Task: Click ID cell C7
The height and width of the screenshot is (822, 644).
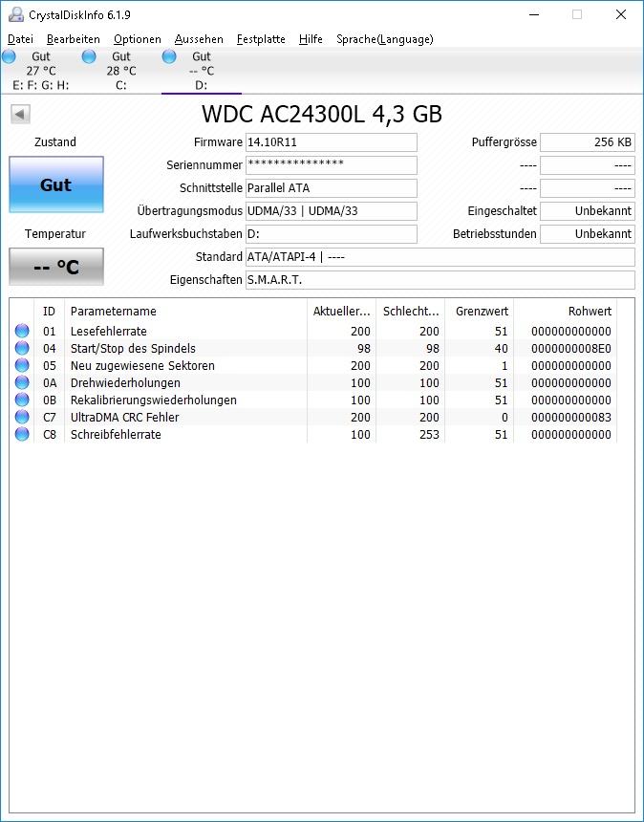Action: 50,418
